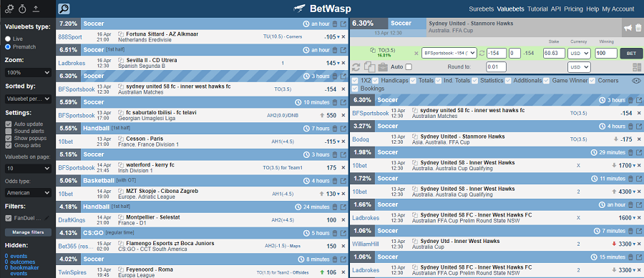
Task: Toggle the FanDuel filter checkbox
Action: click(8, 218)
